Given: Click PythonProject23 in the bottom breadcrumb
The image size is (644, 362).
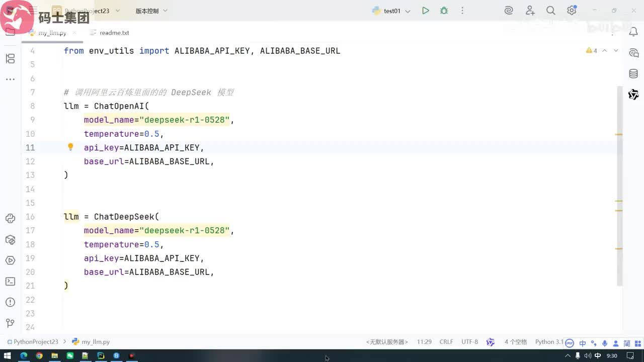Looking at the screenshot, I should (32, 342).
